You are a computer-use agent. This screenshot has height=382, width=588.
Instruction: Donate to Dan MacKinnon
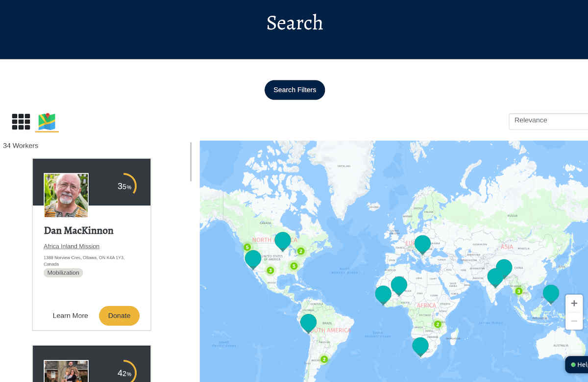coord(119,316)
